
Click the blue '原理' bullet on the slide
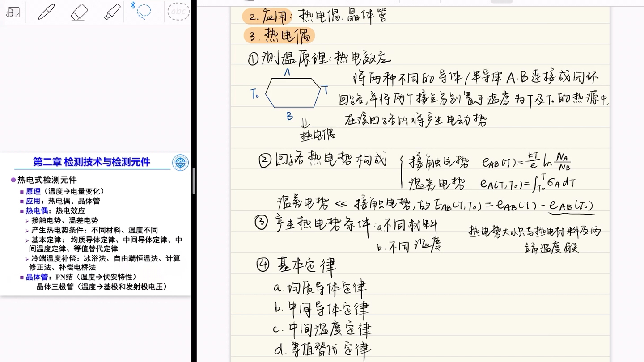[x=33, y=191]
